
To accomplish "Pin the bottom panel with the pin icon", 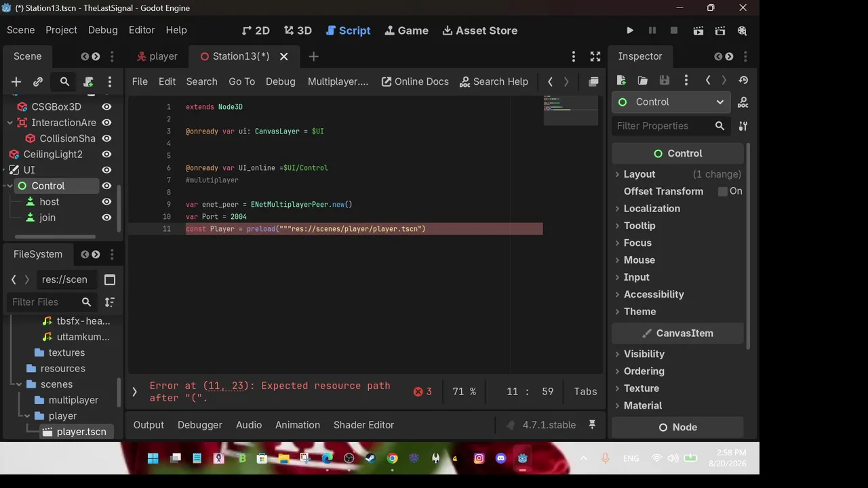I will (x=592, y=425).
